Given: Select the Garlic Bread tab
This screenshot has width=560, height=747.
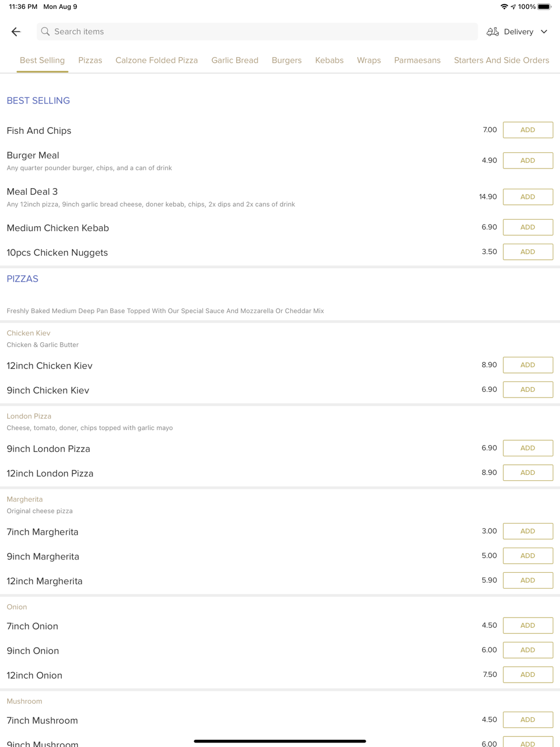Looking at the screenshot, I should 235,60.
